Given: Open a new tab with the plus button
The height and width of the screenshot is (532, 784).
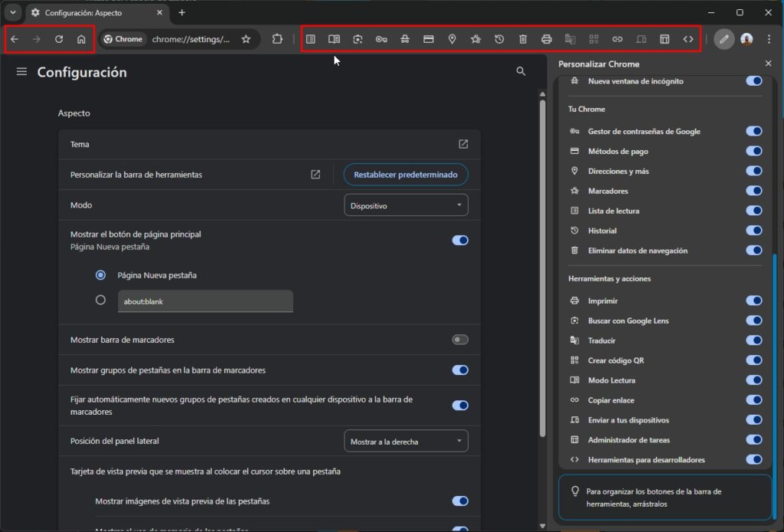Looking at the screenshot, I should [182, 12].
